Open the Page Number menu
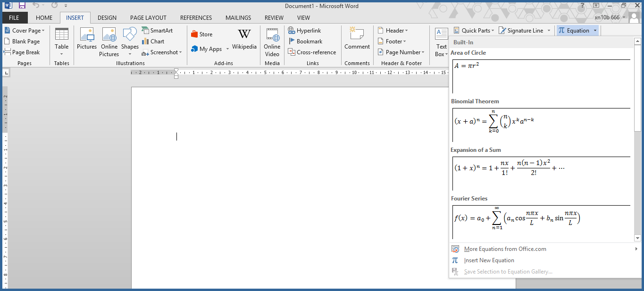The width and height of the screenshot is (644, 291). (401, 52)
